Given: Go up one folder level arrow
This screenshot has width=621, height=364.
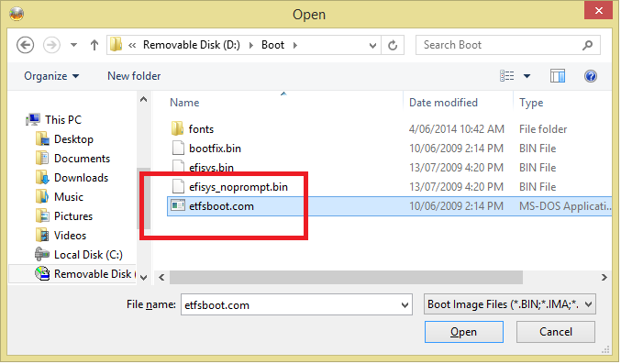Looking at the screenshot, I should 94,45.
